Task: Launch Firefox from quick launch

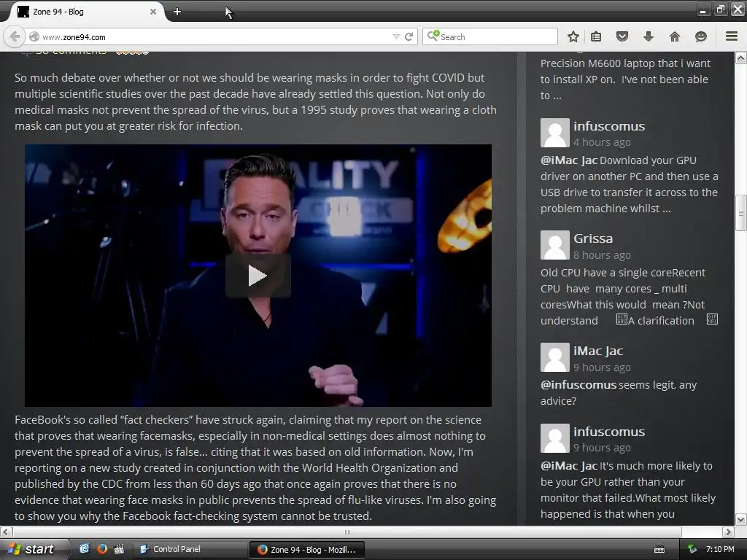Action: pyautogui.click(x=102, y=549)
